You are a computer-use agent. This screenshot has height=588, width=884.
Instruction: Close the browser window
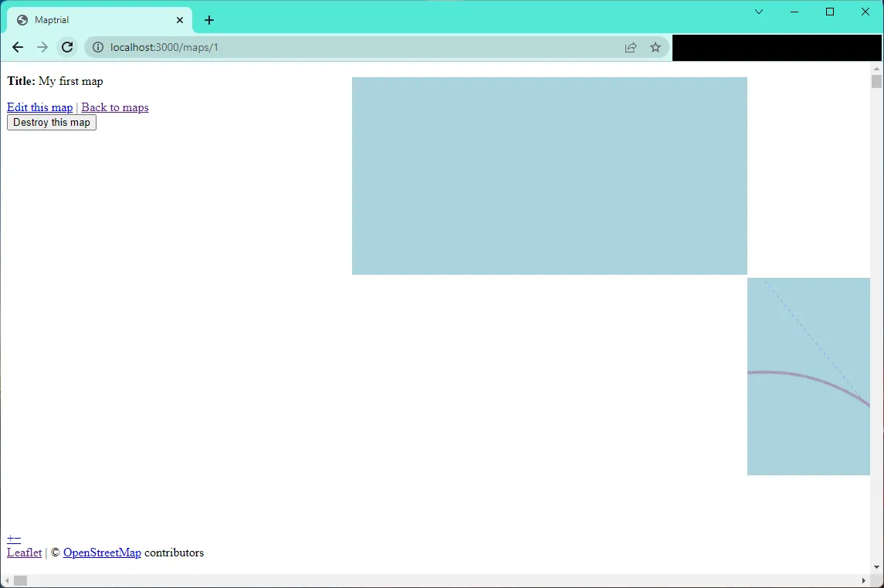[x=865, y=12]
